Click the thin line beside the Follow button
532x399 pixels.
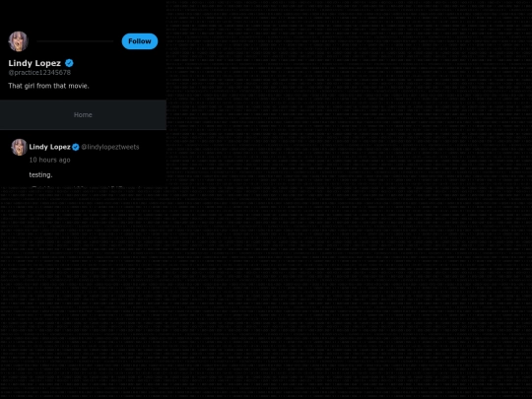pos(75,41)
